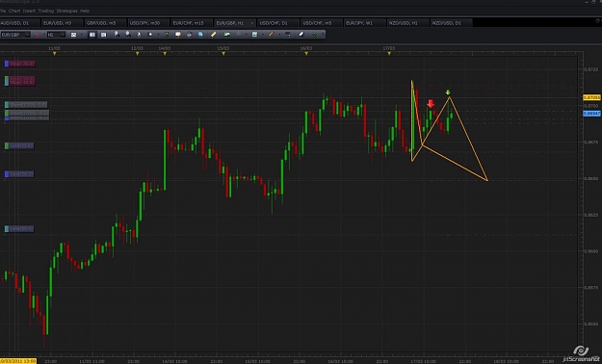Select the orange line drawing tool

point(271,35)
